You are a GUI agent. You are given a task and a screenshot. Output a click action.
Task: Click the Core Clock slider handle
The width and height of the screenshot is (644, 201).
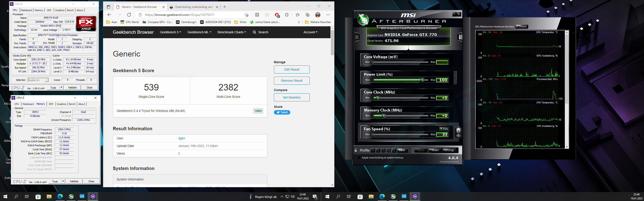pyautogui.click(x=378, y=98)
